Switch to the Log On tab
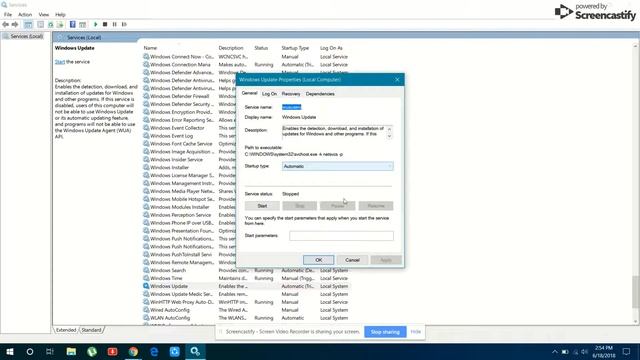Viewport: 640px width, 360px height. pyautogui.click(x=269, y=94)
